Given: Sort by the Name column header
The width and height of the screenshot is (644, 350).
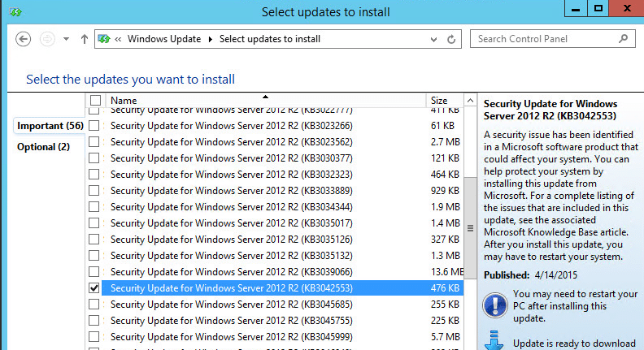Looking at the screenshot, I should pyautogui.click(x=266, y=101).
